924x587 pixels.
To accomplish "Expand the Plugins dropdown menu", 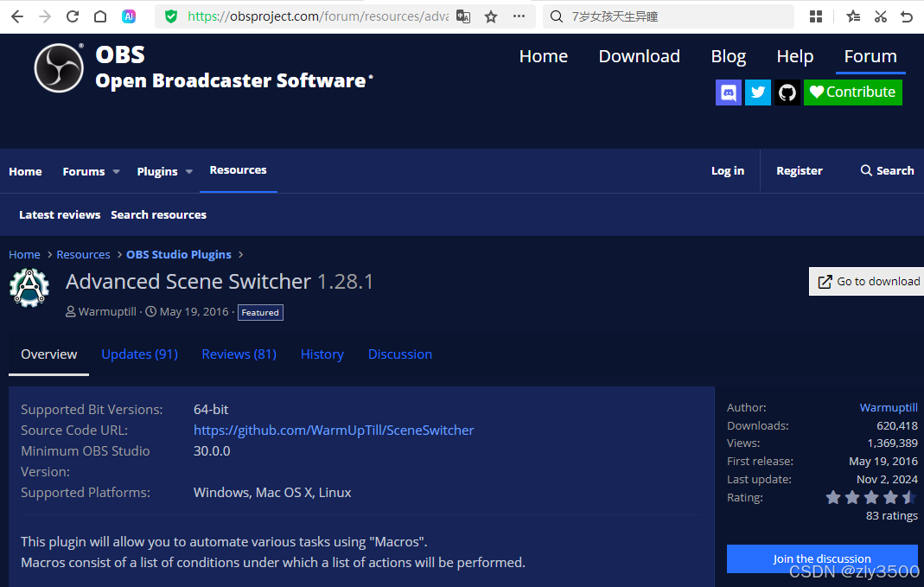I will (163, 170).
